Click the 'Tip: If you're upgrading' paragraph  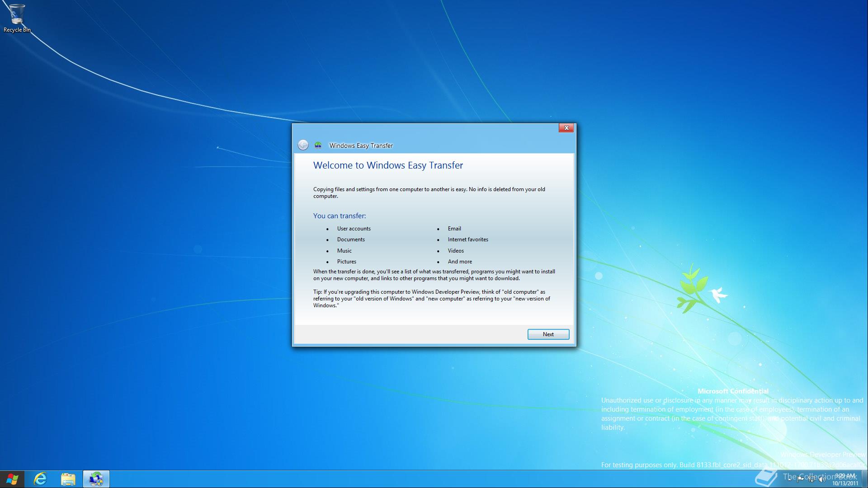coord(432,299)
